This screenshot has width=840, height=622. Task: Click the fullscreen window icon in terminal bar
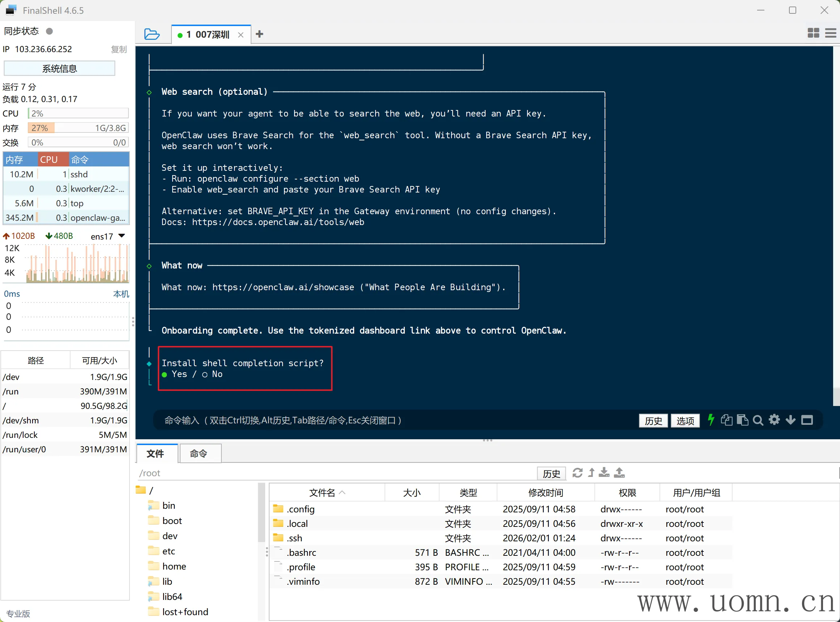tap(807, 420)
